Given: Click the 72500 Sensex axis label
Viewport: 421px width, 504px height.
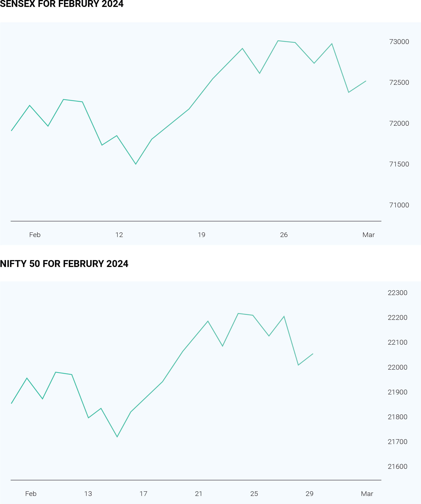Looking at the screenshot, I should point(399,83).
